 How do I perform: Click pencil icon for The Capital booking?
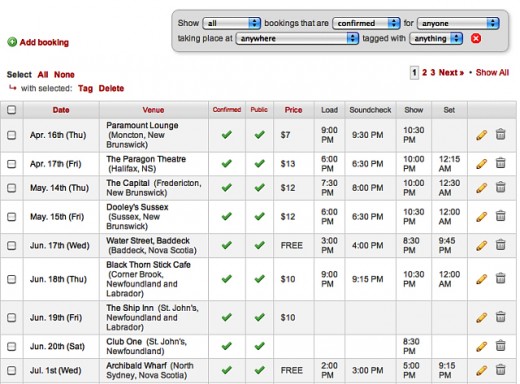(x=481, y=188)
